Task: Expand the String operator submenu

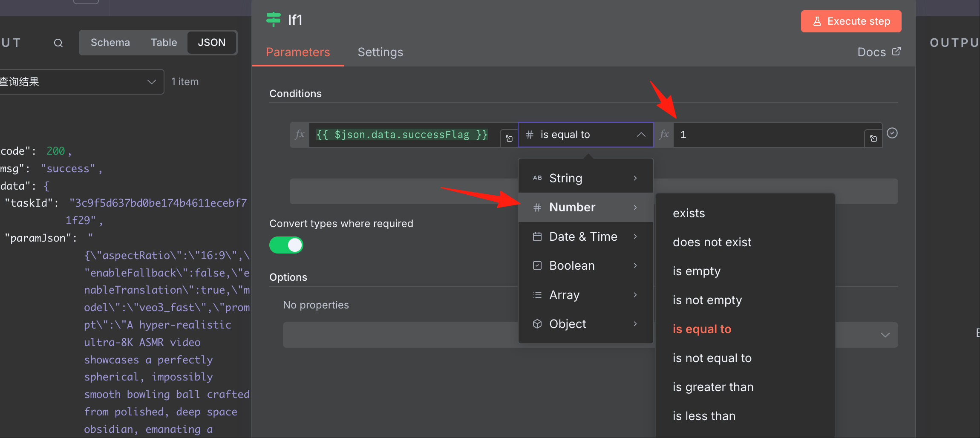Action: pos(585,178)
